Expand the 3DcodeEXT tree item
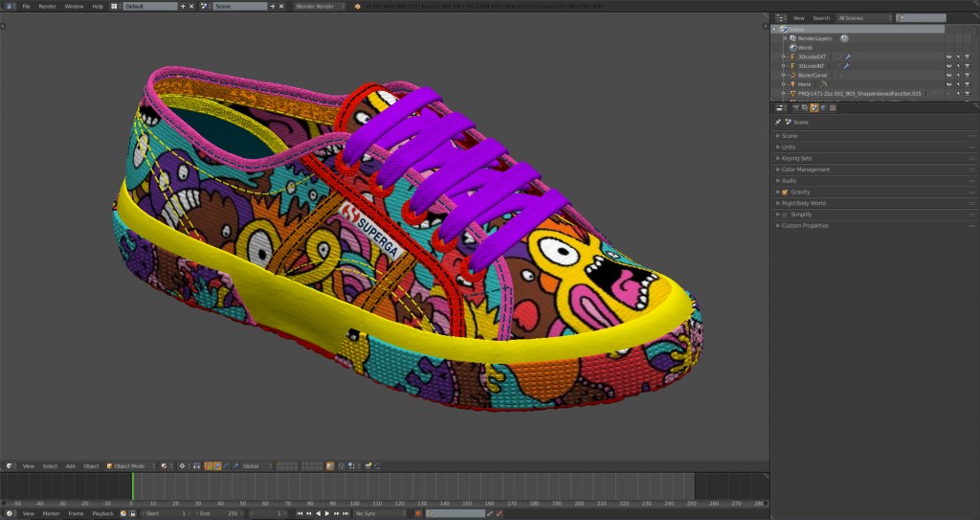980x520 pixels. point(783,57)
